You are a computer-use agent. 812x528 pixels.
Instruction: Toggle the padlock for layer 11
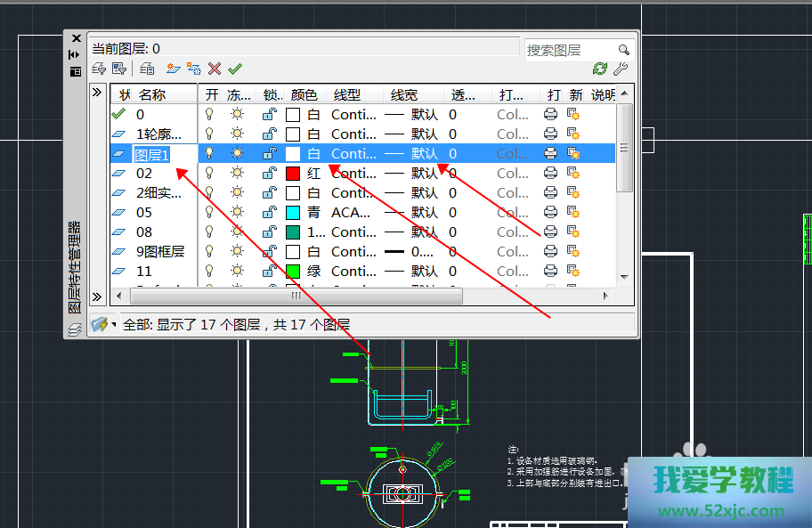(269, 272)
